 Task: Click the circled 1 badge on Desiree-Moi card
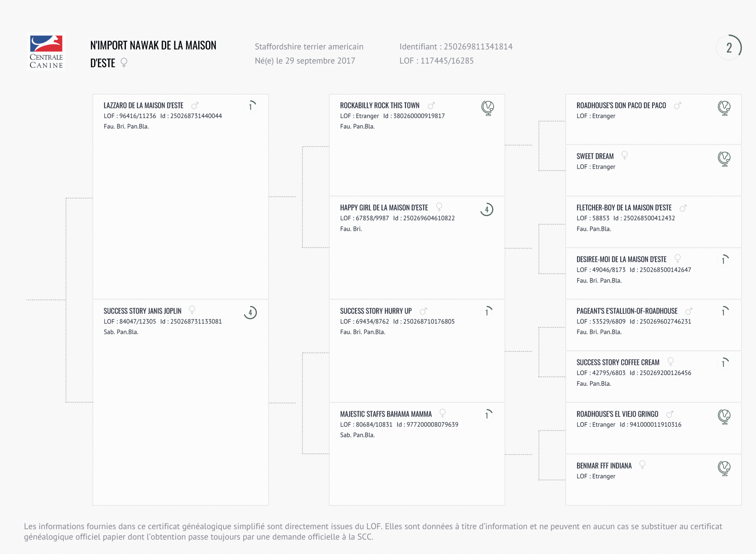click(x=724, y=260)
